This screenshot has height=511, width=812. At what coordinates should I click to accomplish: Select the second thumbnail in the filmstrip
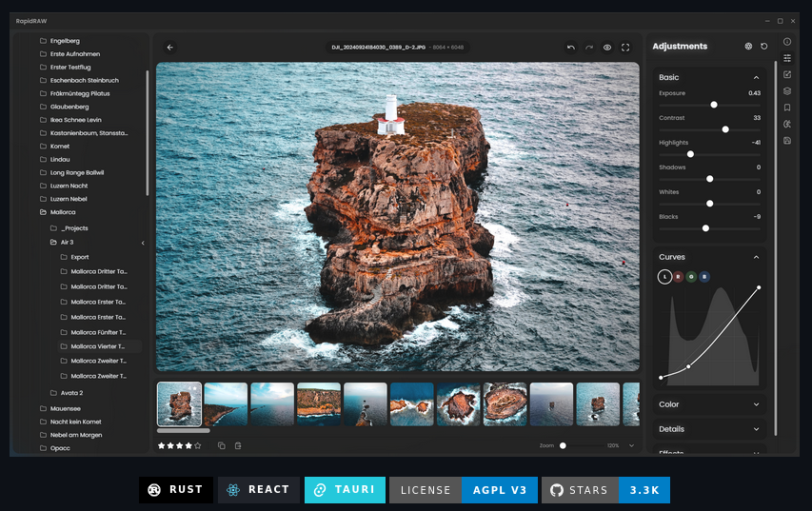(226, 403)
